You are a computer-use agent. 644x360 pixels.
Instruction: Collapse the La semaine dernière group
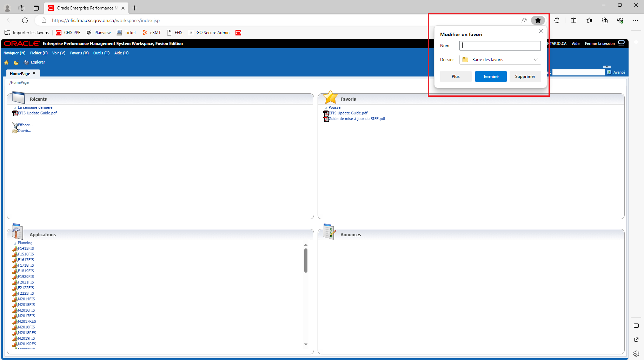click(15, 108)
